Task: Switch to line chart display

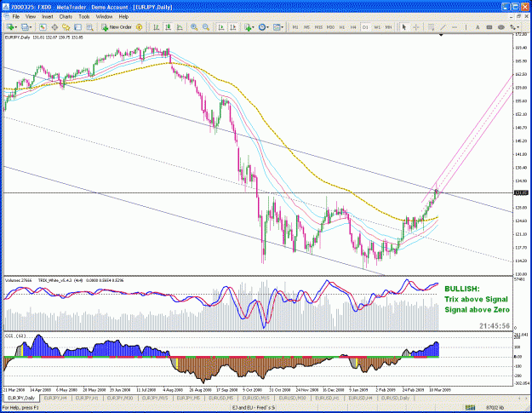Action: pos(180,27)
